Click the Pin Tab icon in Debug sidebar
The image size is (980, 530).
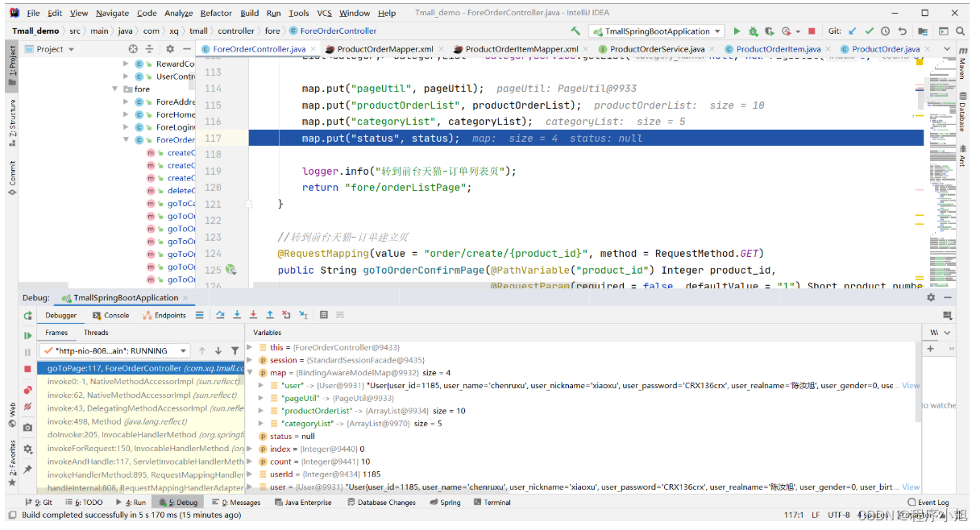pos(28,469)
